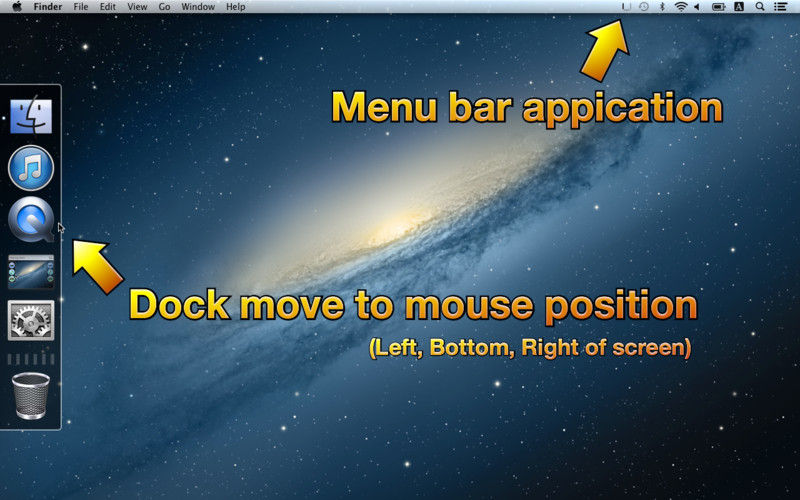Open QuickTime Player in the Dock

pos(30,220)
